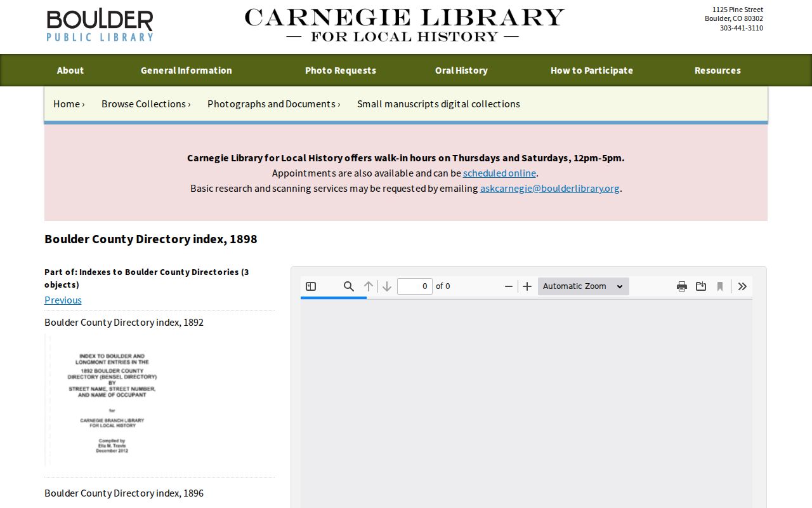Screen dimensions: 812x508
Task: Click the Carnegie Library for Local History logo
Action: tap(404, 25)
